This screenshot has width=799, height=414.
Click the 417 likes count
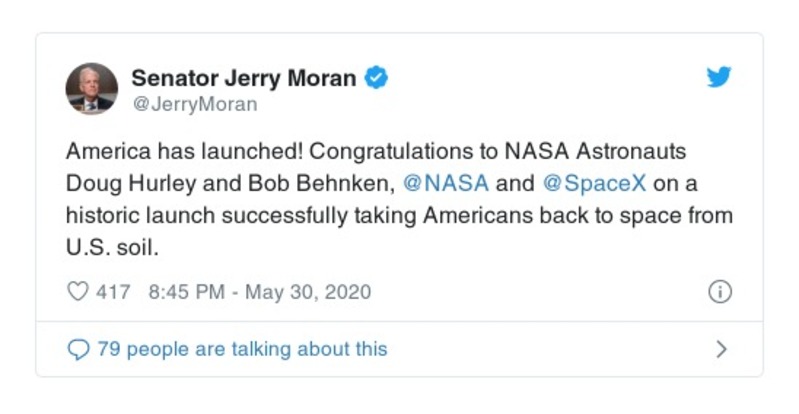114,292
